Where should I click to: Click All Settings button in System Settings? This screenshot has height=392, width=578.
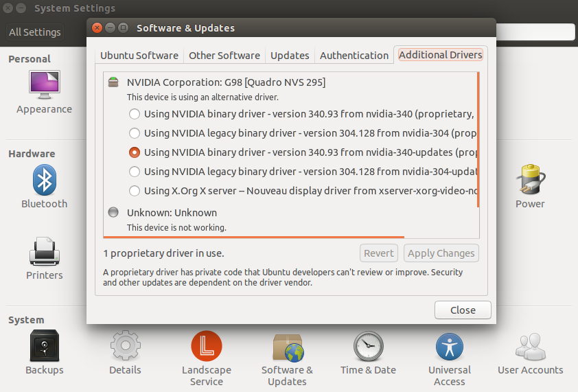pyautogui.click(x=34, y=32)
